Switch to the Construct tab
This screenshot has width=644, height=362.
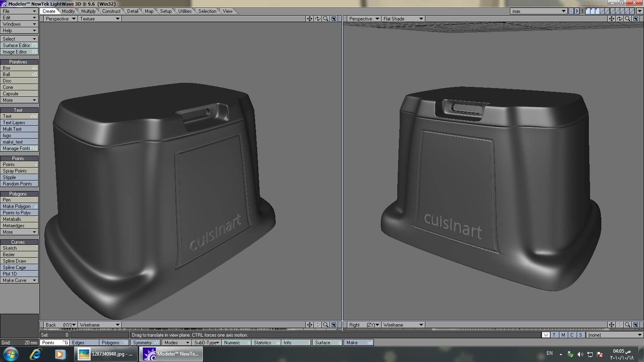111,11
